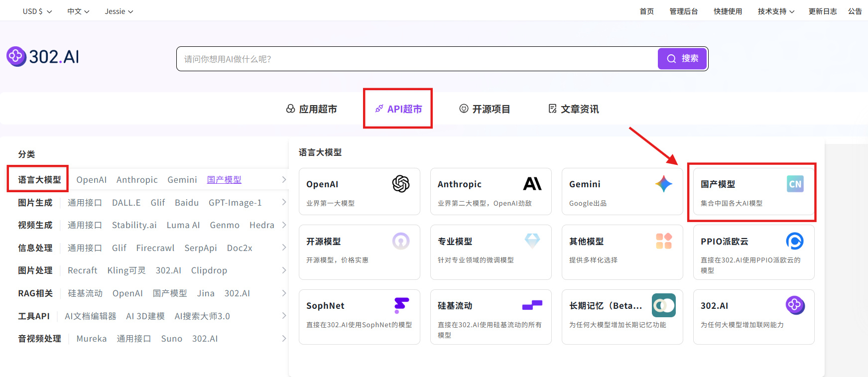Click Anthropic in 语言大模型 row
Viewport: 868px width, 377px height.
coord(137,180)
